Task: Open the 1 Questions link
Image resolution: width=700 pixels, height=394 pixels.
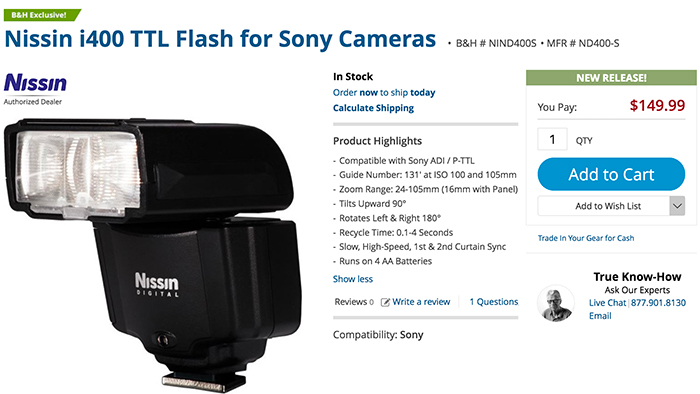Action: [x=494, y=302]
